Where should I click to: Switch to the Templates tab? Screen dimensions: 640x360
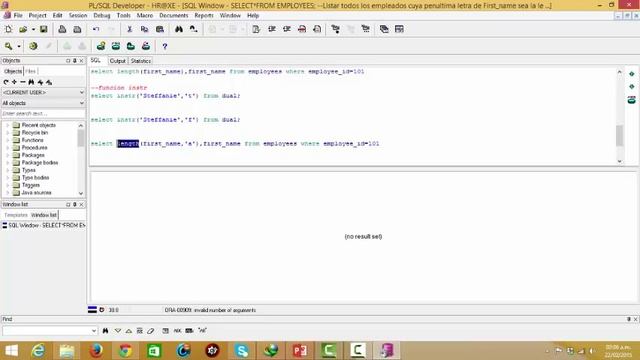tap(16, 215)
